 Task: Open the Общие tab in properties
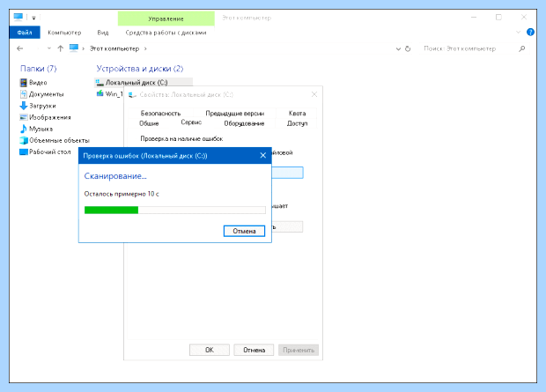tap(149, 123)
